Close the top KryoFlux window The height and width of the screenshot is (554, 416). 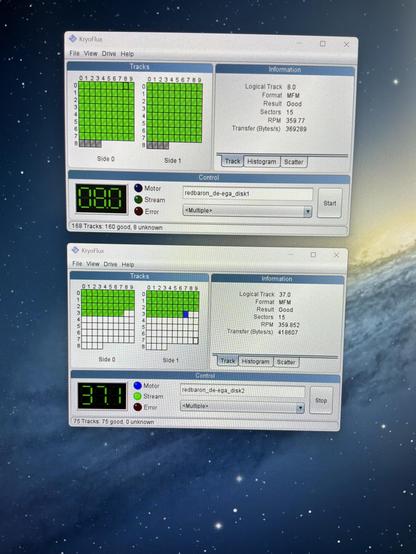coord(346,45)
